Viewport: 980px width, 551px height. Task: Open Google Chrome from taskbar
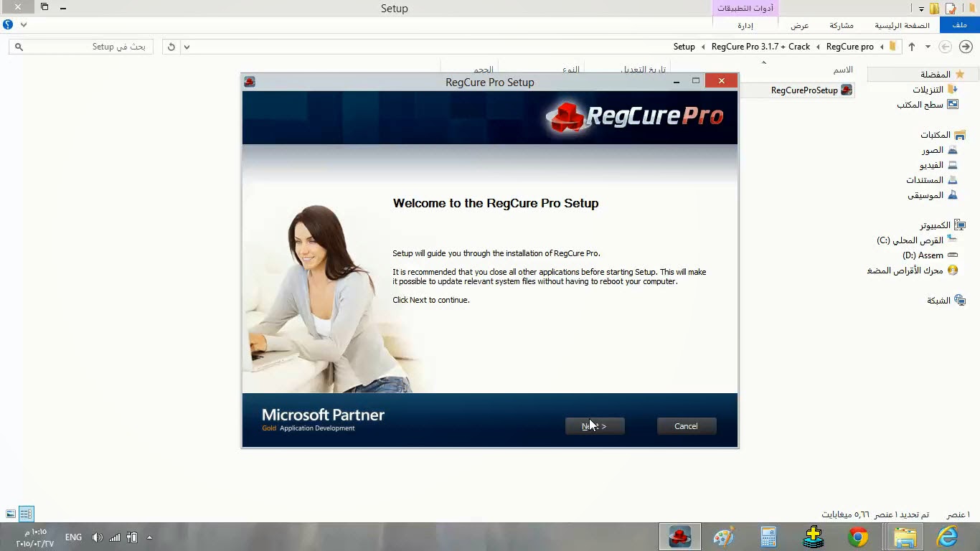pos(858,537)
